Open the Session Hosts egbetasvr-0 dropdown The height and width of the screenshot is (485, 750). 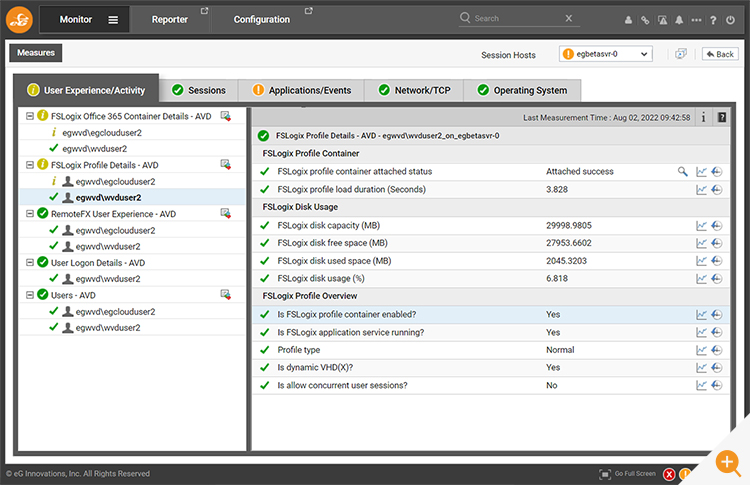pos(606,54)
